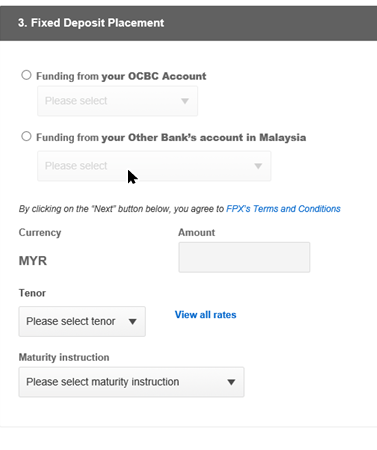
Task: Open the OCBC Account 'Please select' dropdown
Action: click(117, 101)
